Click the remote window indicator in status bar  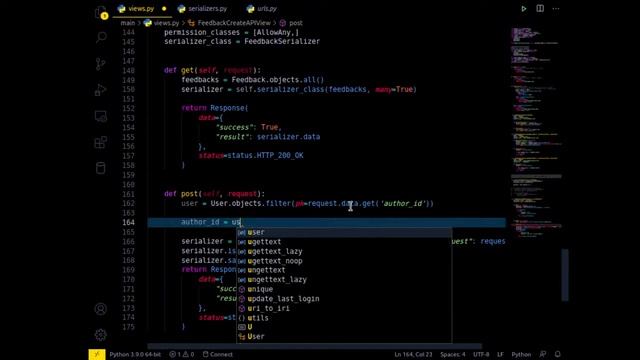click(x=97, y=354)
